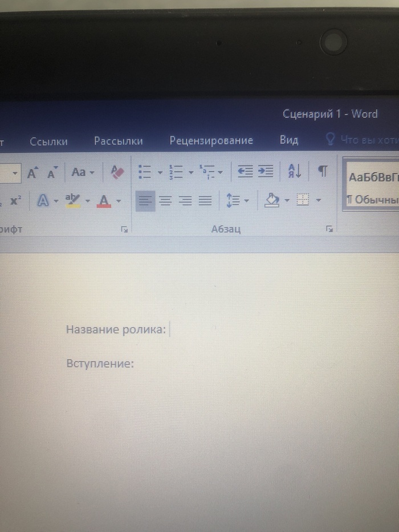Apply text effects with the outlined A icon
399x532 pixels.
(x=43, y=201)
